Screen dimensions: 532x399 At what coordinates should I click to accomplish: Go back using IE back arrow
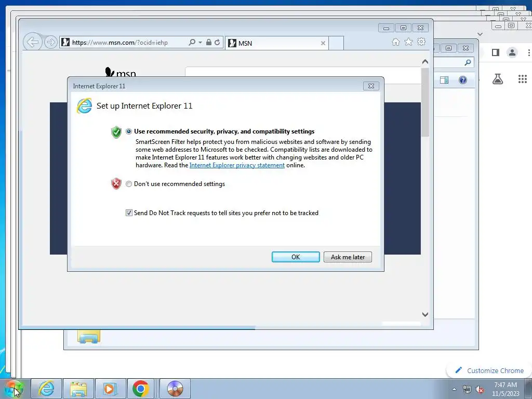(33, 42)
